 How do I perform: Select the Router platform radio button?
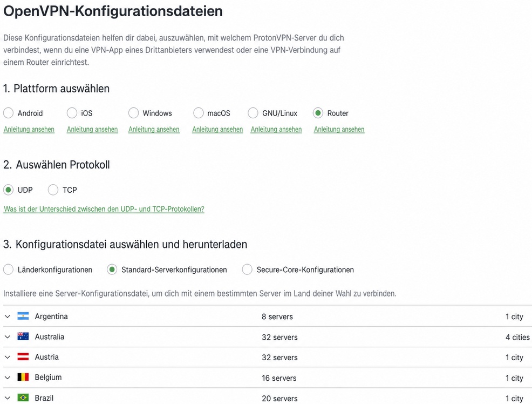click(x=318, y=113)
